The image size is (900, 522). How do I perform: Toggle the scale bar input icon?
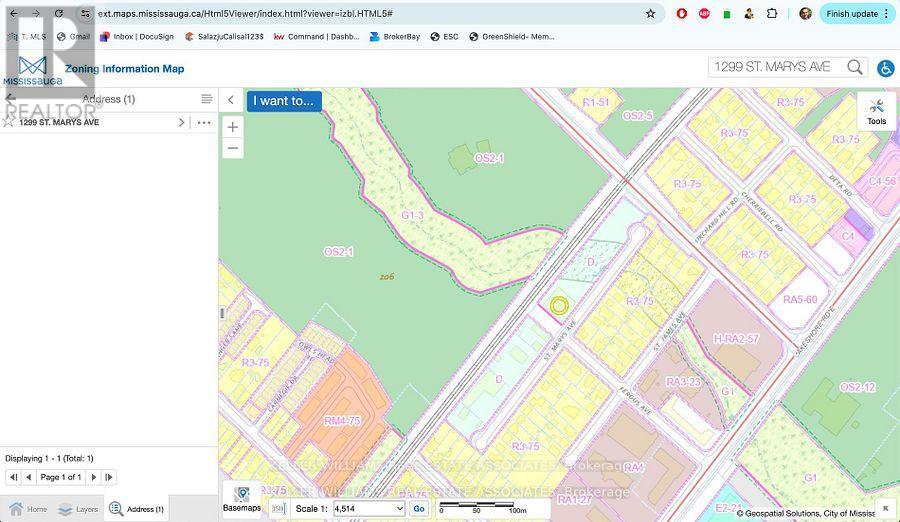[x=279, y=508]
